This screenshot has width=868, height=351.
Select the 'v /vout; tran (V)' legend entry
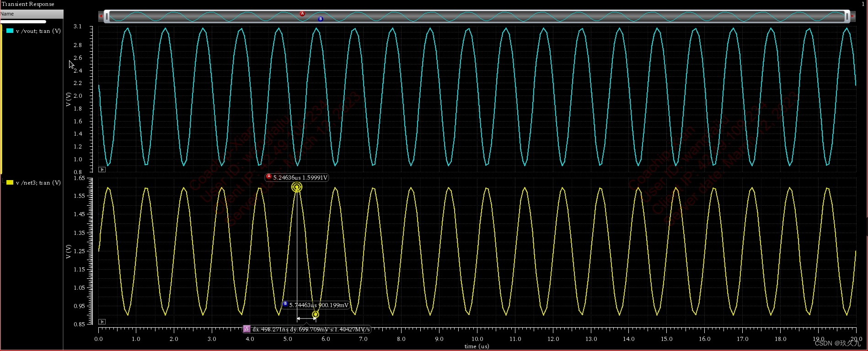[38, 31]
